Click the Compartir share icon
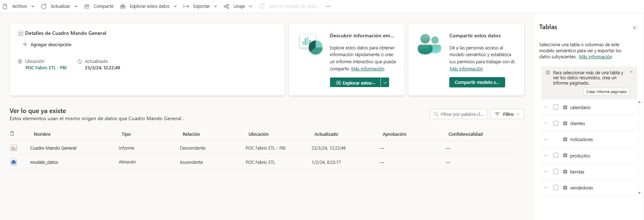 point(87,6)
